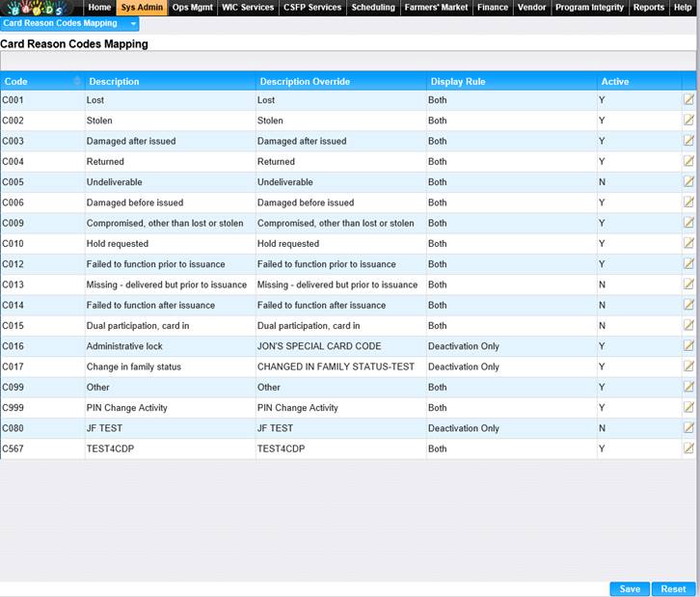The width and height of the screenshot is (700, 597).
Task: Edit the C009 Compromised row
Action: click(x=688, y=223)
